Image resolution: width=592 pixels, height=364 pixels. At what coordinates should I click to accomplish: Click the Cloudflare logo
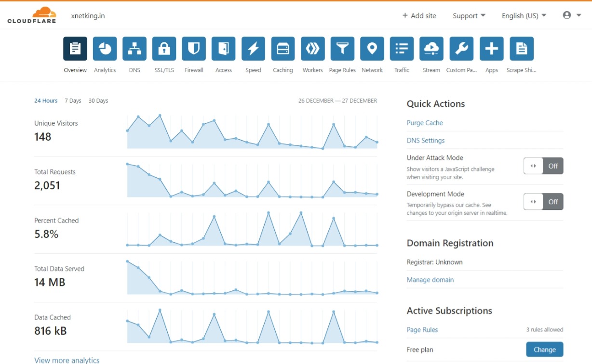[32, 15]
